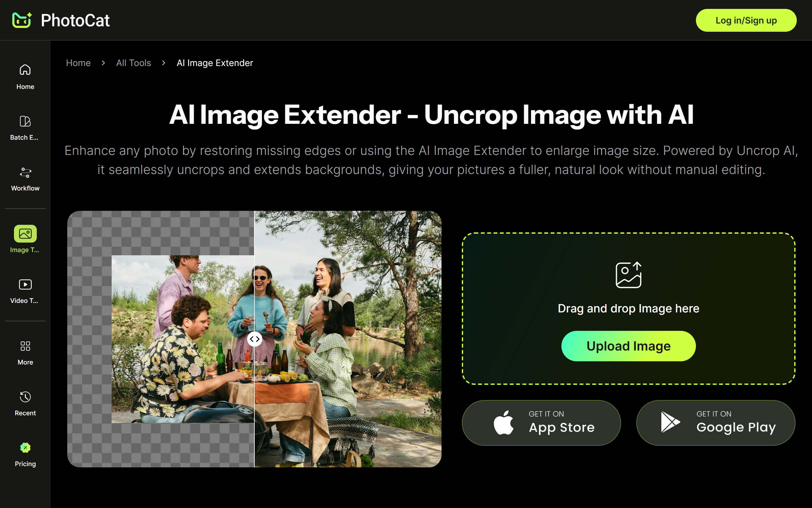
Task: Open the Recent history sidebar item
Action: (x=25, y=403)
